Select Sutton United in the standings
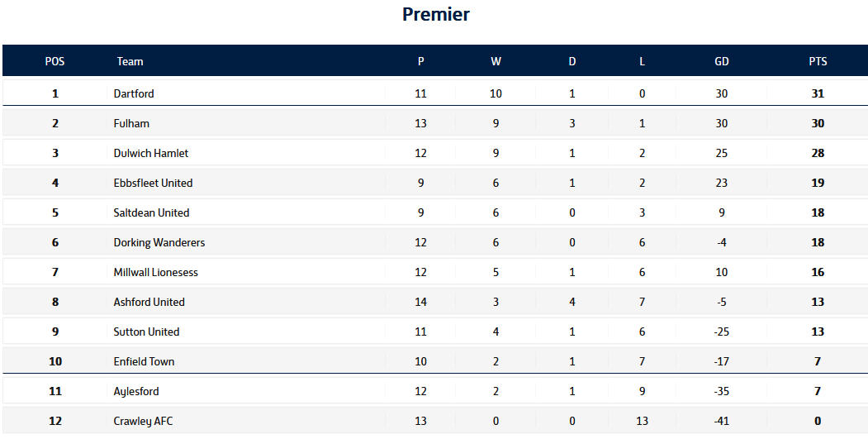 click(146, 332)
